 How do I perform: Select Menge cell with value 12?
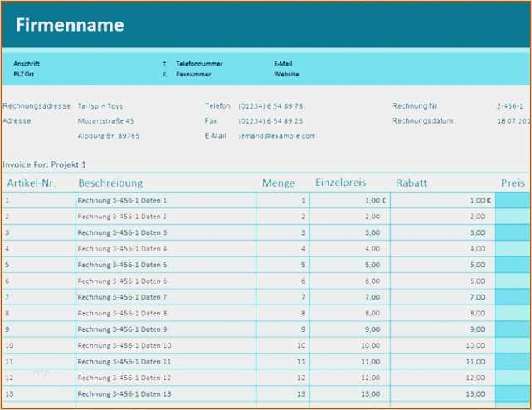pyautogui.click(x=283, y=378)
